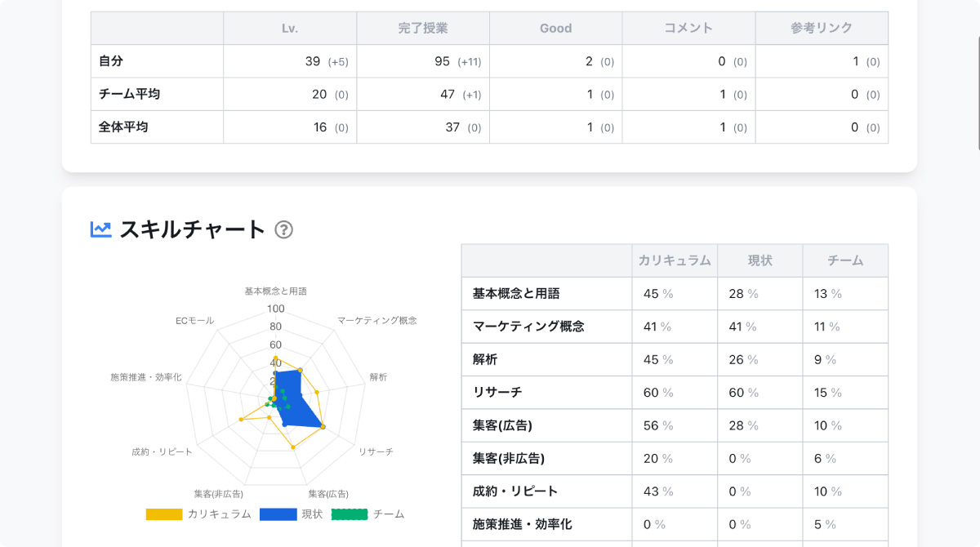The width and height of the screenshot is (980, 547).
Task: Click the 完了授業 column header
Action: 423,28
